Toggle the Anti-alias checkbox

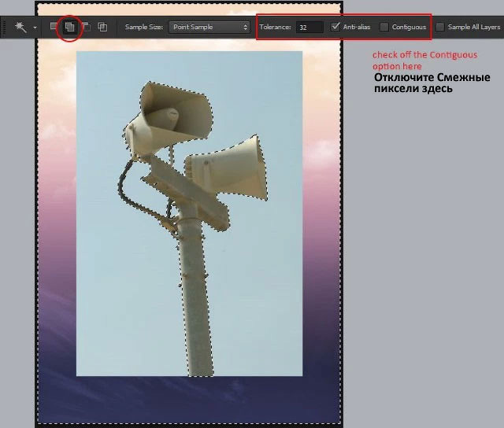point(335,27)
